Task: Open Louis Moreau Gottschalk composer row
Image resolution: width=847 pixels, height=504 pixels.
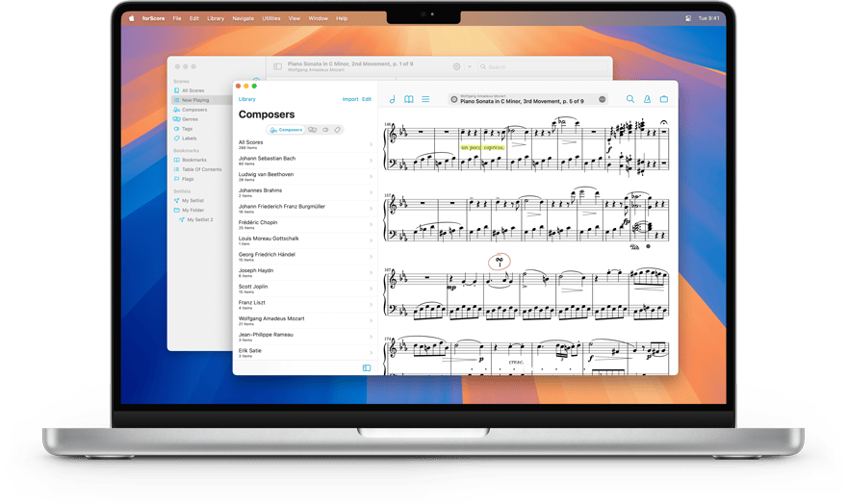Action: (x=305, y=240)
